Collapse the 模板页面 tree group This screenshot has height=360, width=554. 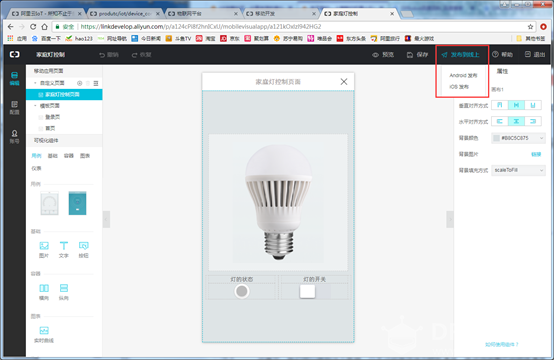[35, 106]
